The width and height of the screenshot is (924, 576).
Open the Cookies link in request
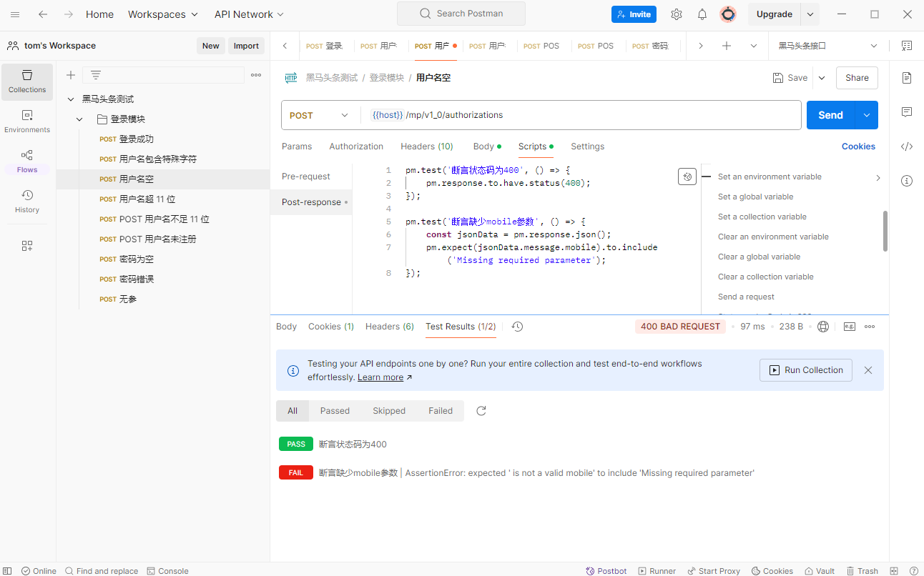[x=858, y=147]
